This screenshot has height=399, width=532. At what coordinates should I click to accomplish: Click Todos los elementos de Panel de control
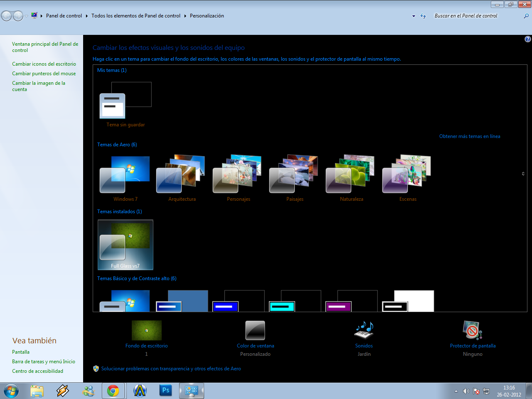coord(136,16)
